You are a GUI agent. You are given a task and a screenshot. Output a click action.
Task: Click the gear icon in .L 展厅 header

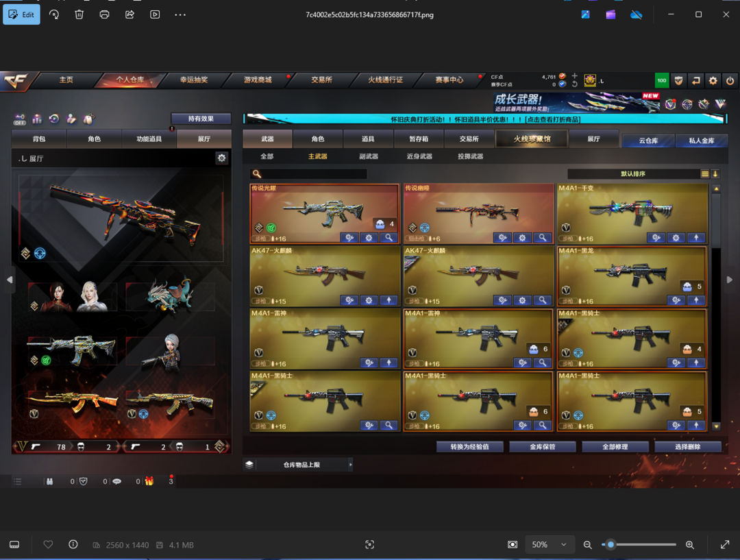tap(222, 158)
